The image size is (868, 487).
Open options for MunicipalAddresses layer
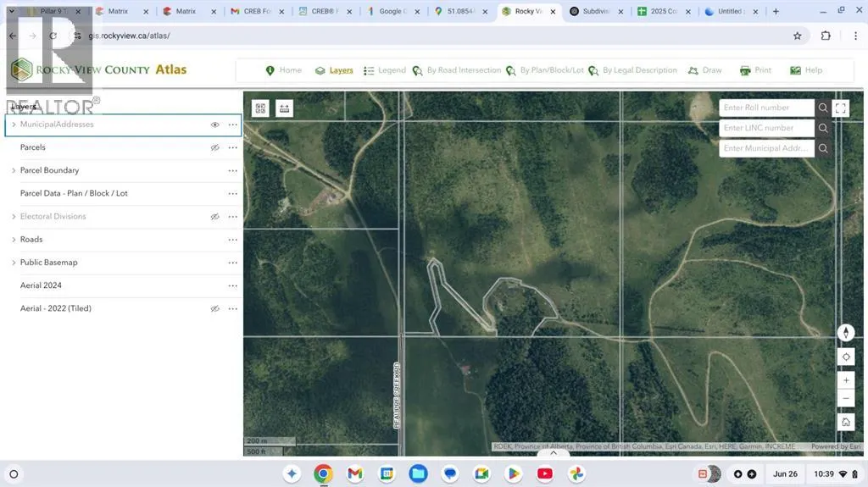click(x=233, y=125)
